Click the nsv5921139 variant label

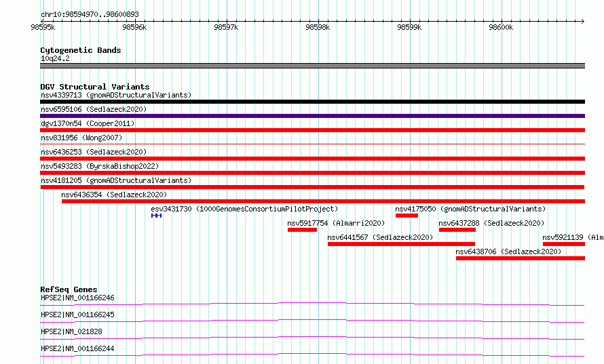[573, 237]
